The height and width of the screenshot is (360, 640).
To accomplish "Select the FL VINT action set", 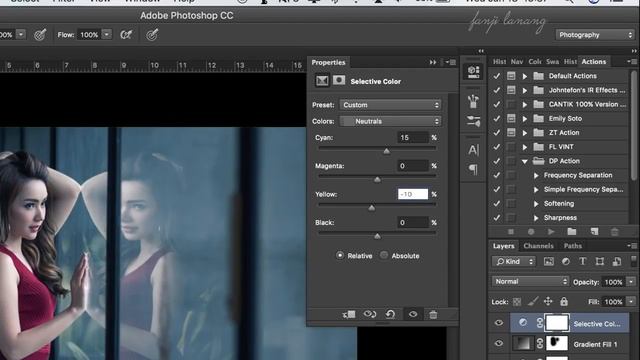I will click(561, 147).
